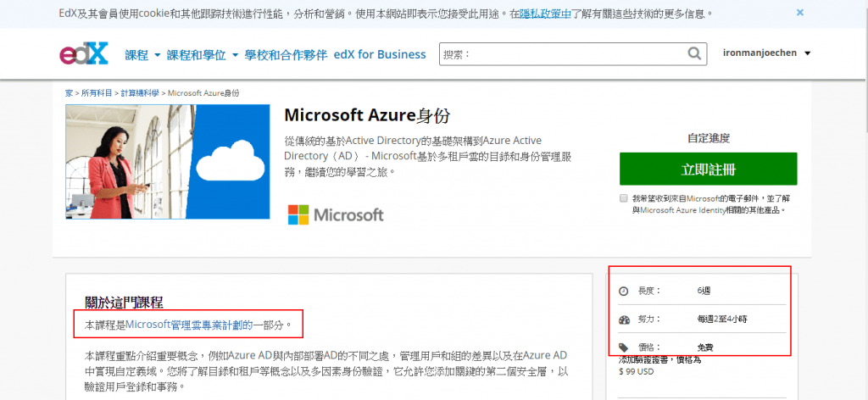Go to 所有科目 in the breadcrumb

[x=97, y=93]
